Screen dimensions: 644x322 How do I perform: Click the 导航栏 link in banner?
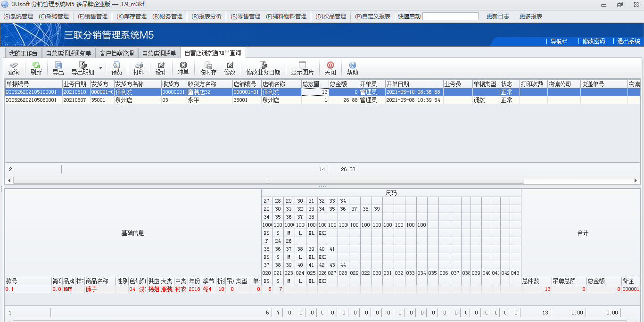point(559,41)
